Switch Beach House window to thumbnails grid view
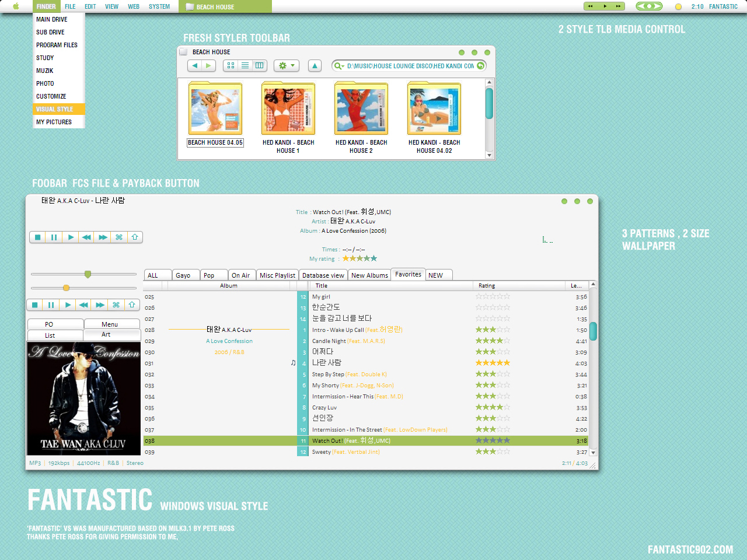This screenshot has width=747, height=560. point(231,66)
